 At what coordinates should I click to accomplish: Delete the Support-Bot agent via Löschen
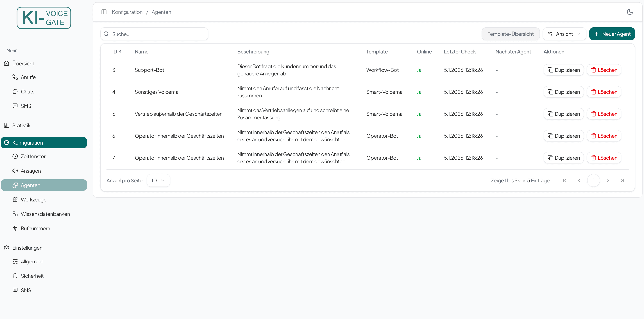click(x=604, y=70)
